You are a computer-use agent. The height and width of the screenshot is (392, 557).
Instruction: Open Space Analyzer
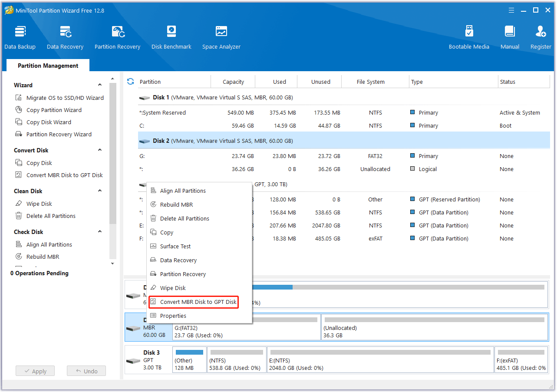221,37
